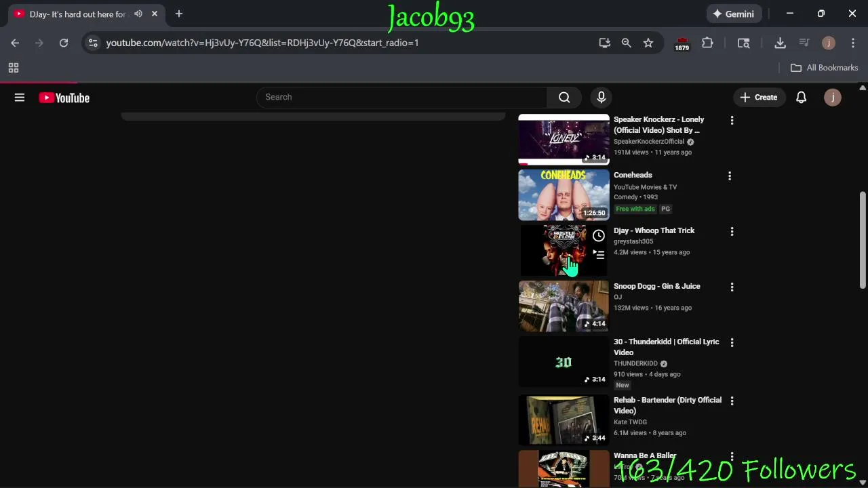Screen dimensions: 868x488
Task: Open Chrome three-dot menu
Action: (852, 43)
